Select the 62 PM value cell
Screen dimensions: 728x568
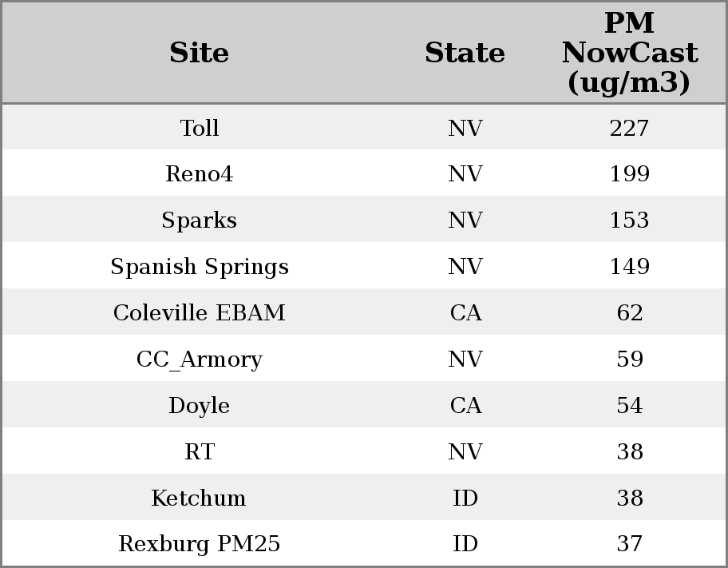pos(629,313)
